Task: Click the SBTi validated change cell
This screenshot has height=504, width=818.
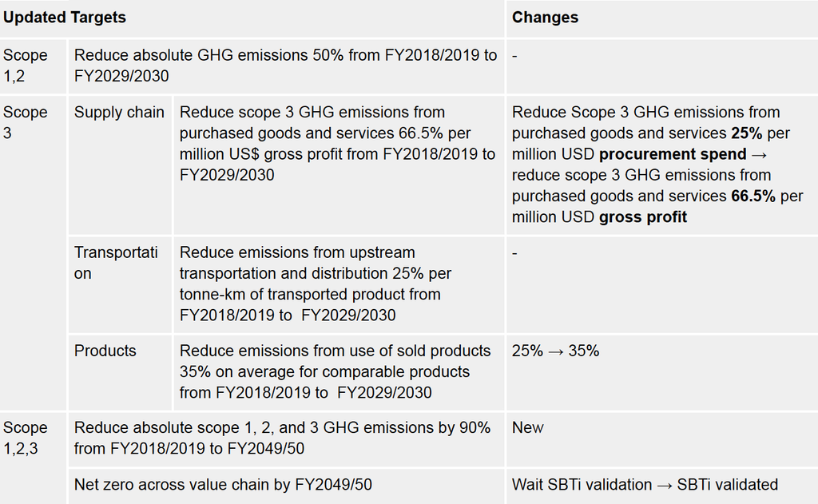Action: click(662, 486)
